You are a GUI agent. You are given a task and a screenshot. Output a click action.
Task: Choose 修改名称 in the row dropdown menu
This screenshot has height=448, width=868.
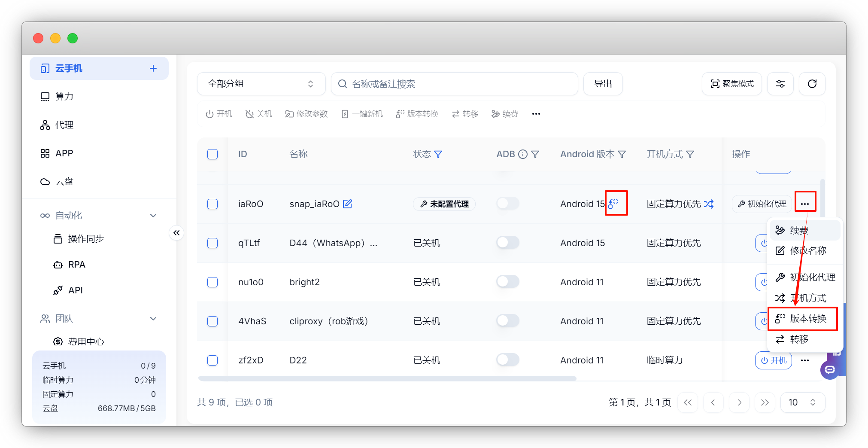pos(805,251)
